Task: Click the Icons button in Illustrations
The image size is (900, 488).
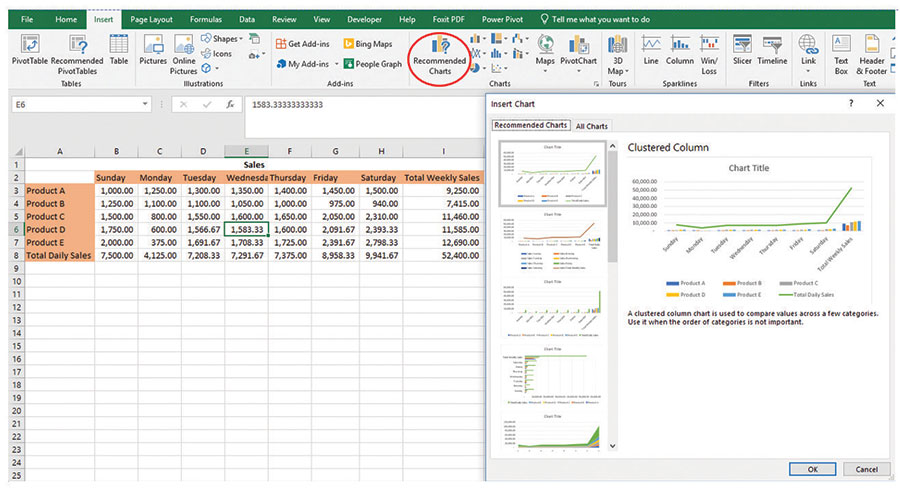Action: point(216,53)
